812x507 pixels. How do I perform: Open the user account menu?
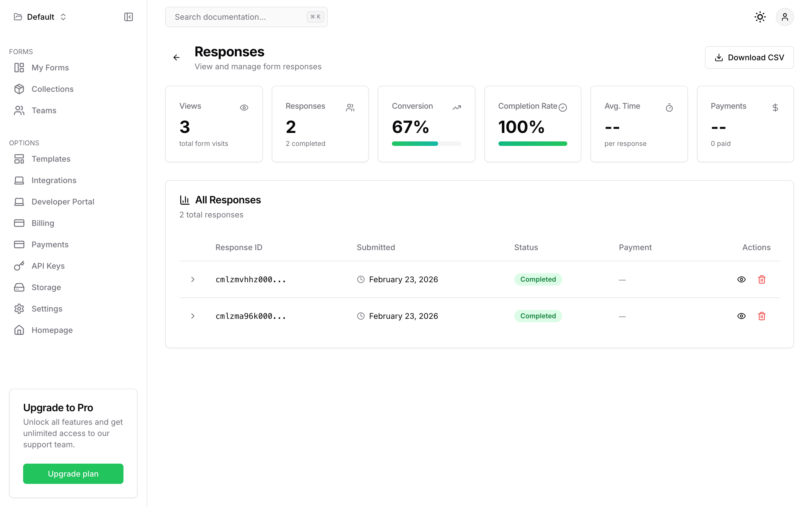pyautogui.click(x=785, y=16)
